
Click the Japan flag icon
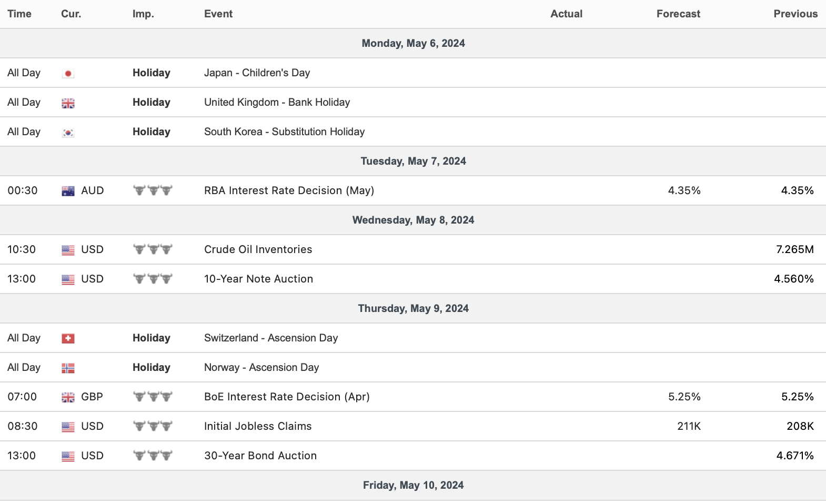(x=68, y=74)
